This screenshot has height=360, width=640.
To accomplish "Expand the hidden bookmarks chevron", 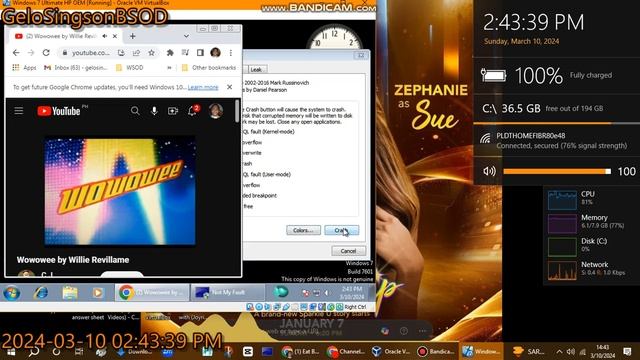I will (169, 68).
